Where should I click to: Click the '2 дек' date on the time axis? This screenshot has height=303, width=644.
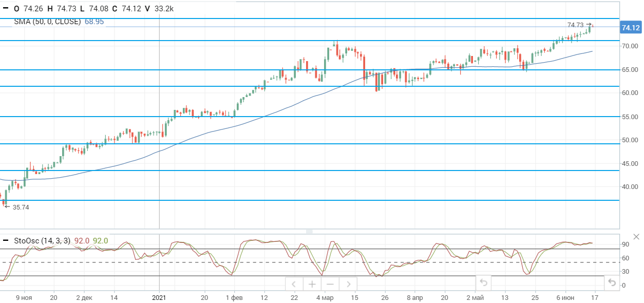(84, 298)
